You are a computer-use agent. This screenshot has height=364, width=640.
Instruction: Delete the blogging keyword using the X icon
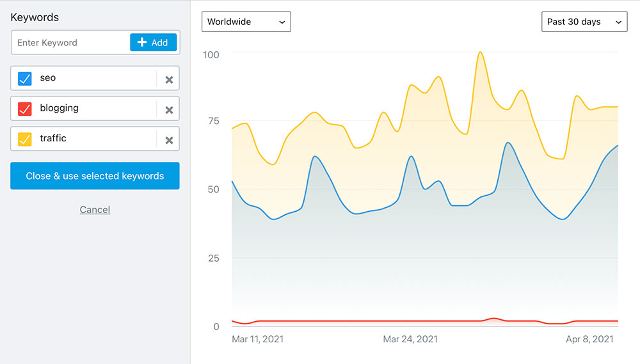169,109
